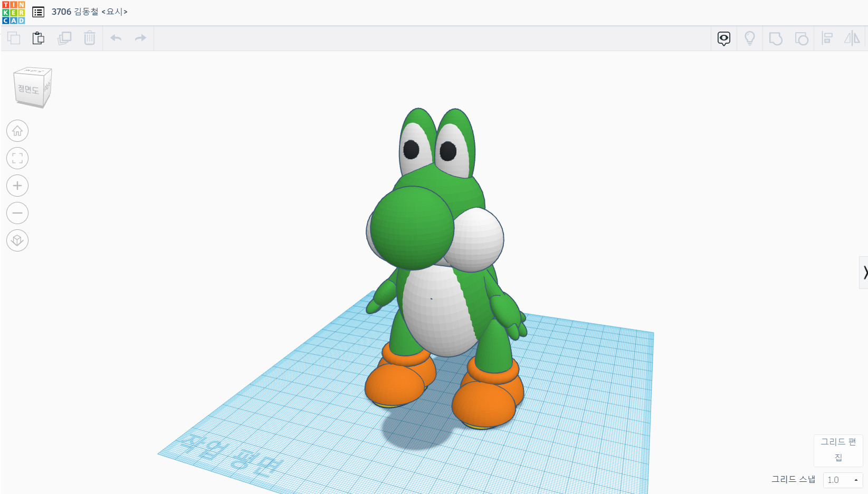
Task: Select the green Yoshi nose sphere
Action: click(412, 228)
